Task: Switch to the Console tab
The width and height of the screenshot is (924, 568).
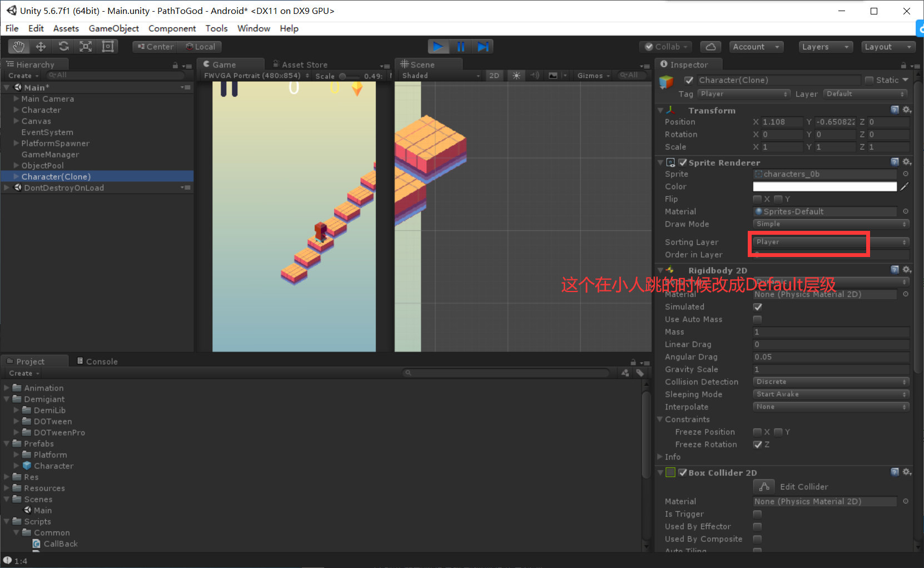Action: 97,362
